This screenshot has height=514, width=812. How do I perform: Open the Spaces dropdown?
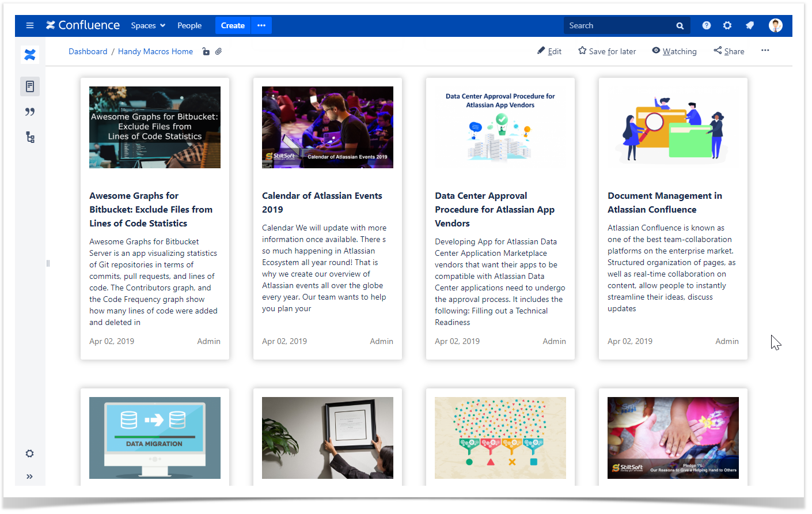pos(148,25)
